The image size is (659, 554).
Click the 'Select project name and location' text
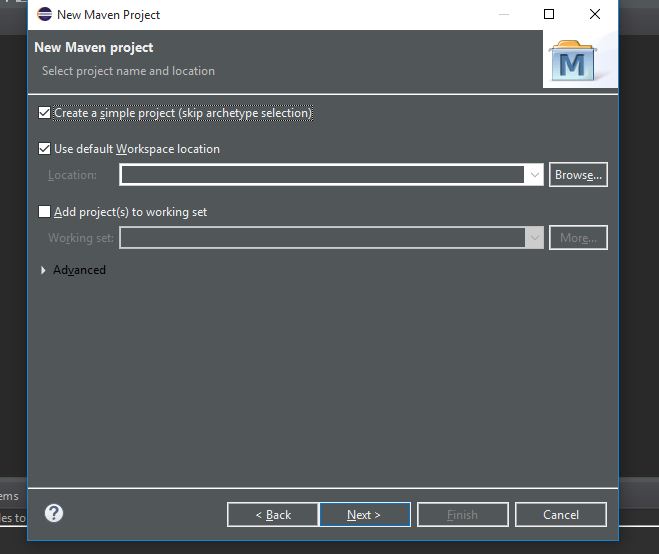[128, 71]
